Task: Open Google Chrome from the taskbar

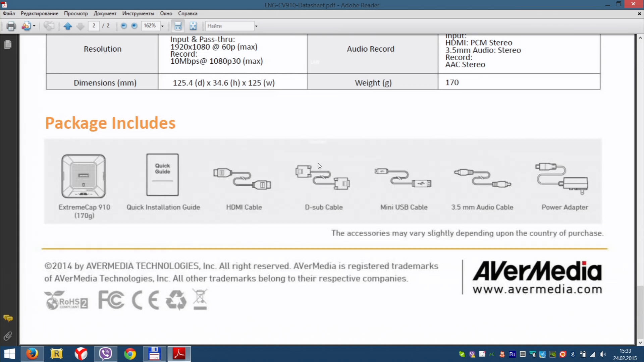Action: click(x=130, y=354)
